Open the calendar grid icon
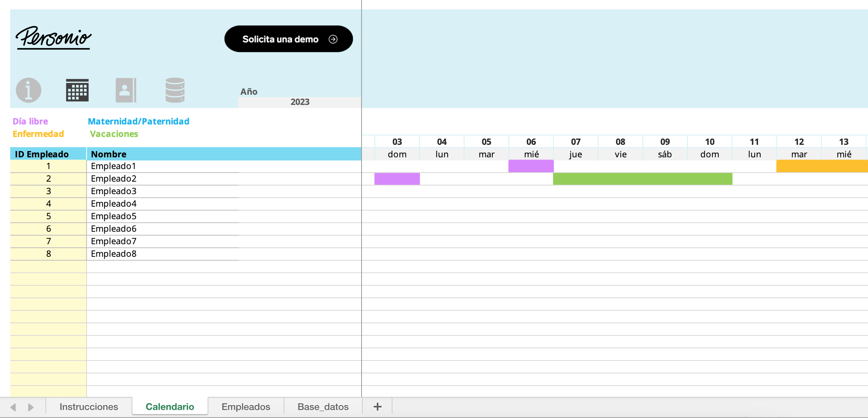 (x=77, y=90)
